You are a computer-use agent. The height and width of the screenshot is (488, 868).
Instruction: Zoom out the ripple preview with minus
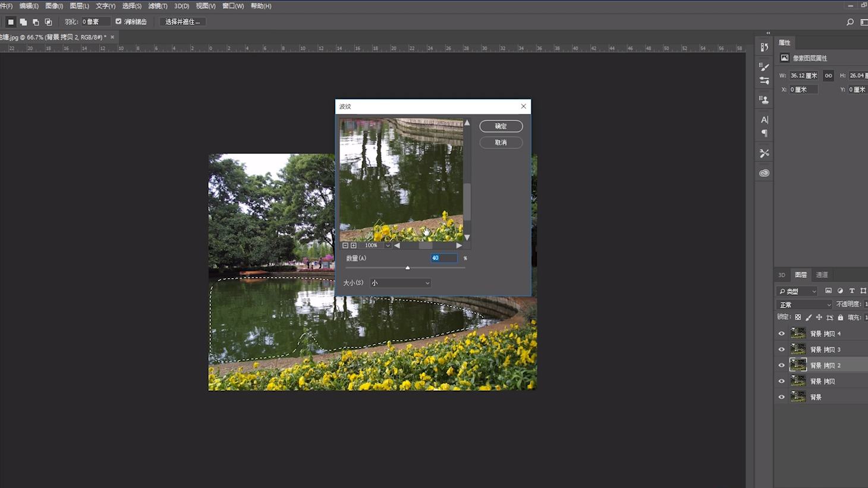point(345,245)
